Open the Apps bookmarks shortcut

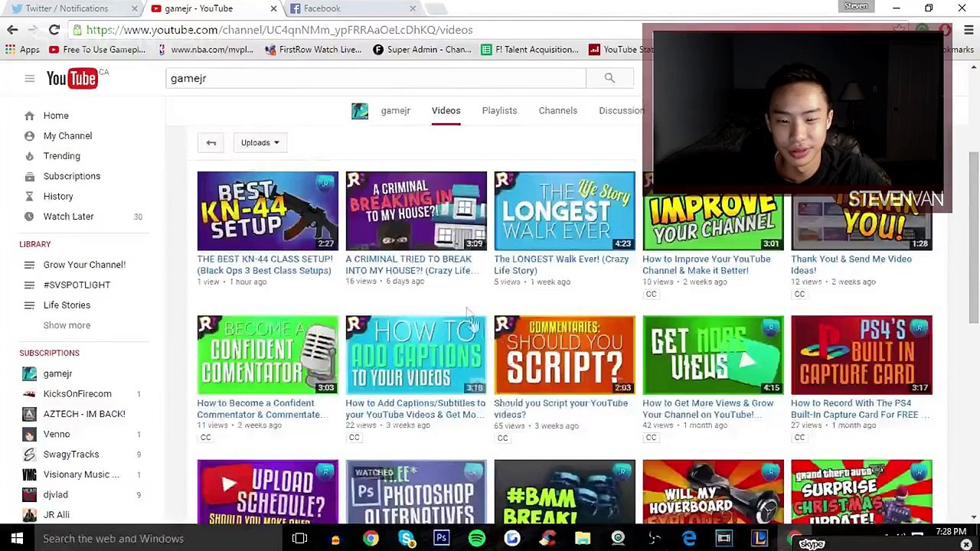22,50
